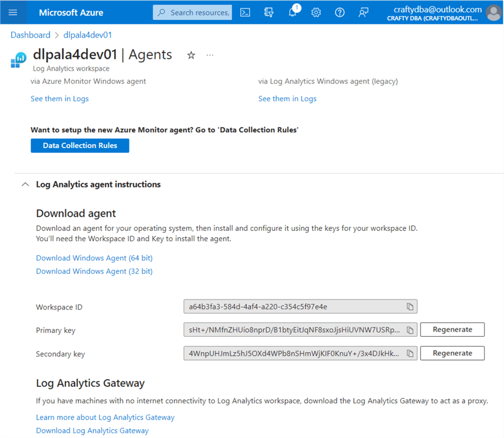Select the Secondary key field
Viewport: 504px width, 438px height.
(300, 353)
